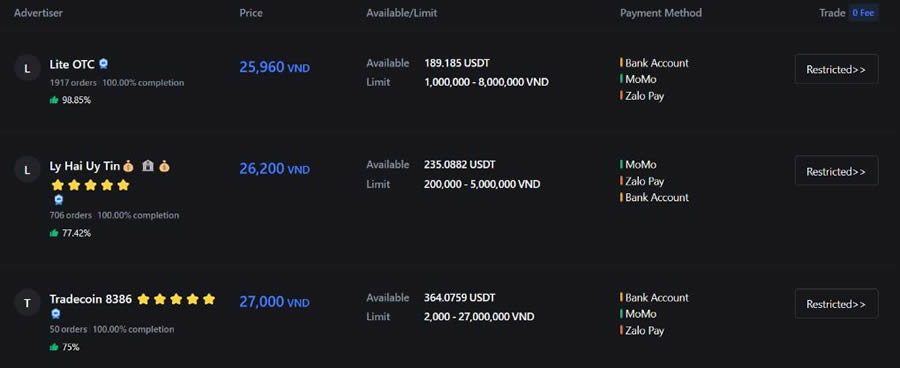
Task: Click thumbs-up icon beside 98.85% rating
Action: point(55,100)
